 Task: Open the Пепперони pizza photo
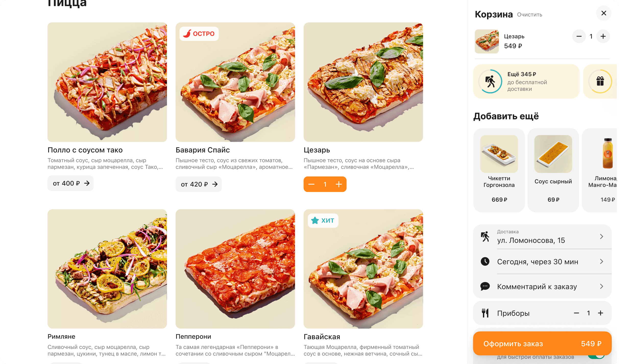(235, 269)
